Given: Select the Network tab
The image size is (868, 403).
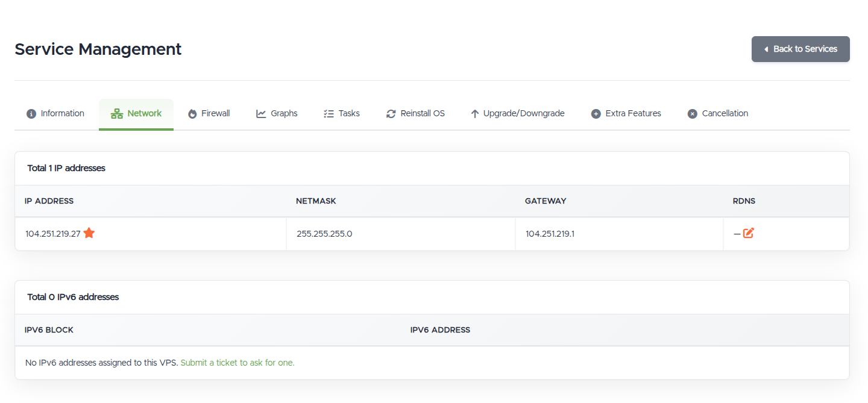Looking at the screenshot, I should click(x=136, y=113).
